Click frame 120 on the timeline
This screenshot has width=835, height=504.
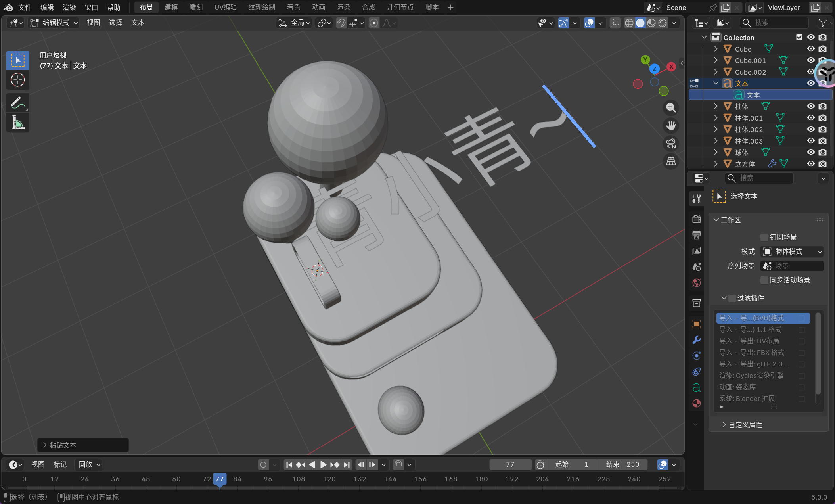tap(329, 479)
